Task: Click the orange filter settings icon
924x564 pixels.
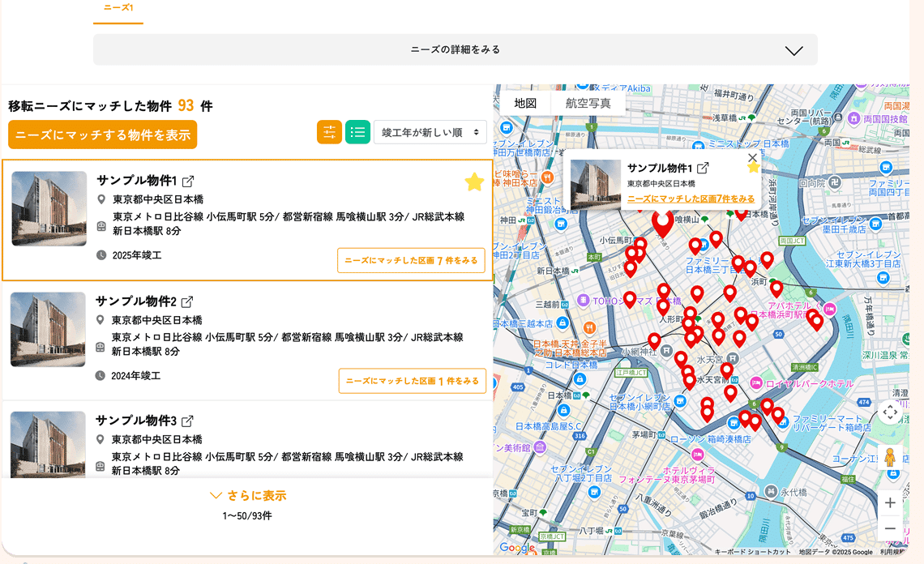Action: pyautogui.click(x=329, y=132)
